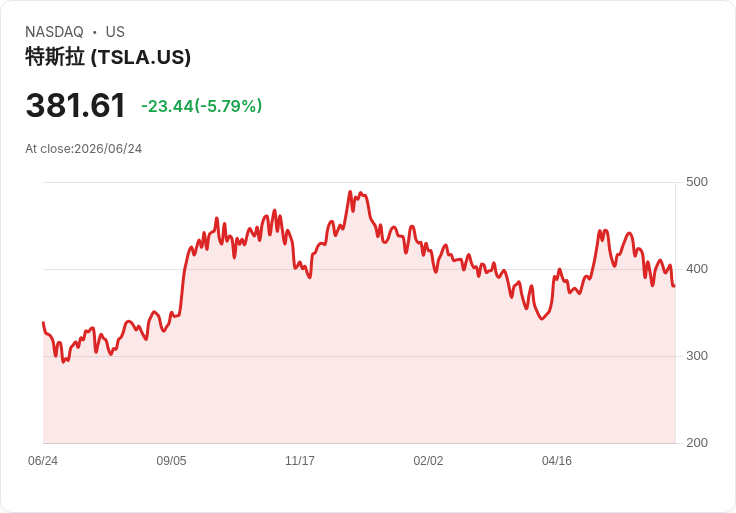Click the 200 y-axis price label

pyautogui.click(x=697, y=443)
